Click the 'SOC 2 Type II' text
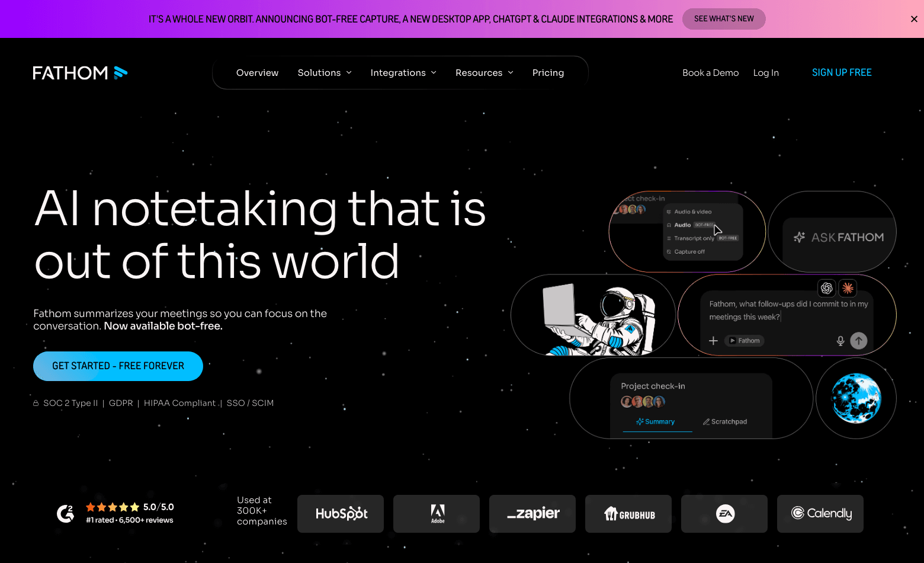The height and width of the screenshot is (563, 924). pos(70,403)
